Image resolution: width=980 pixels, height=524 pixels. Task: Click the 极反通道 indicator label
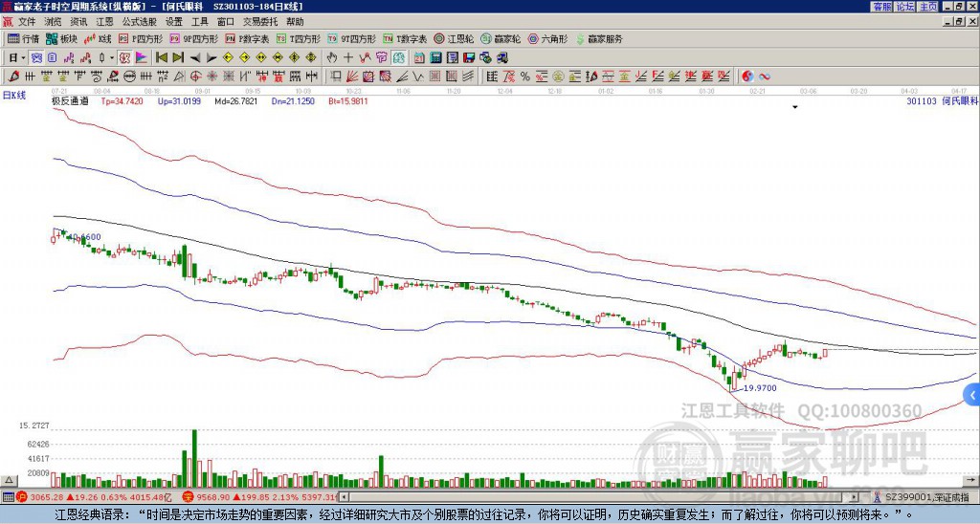pos(70,101)
